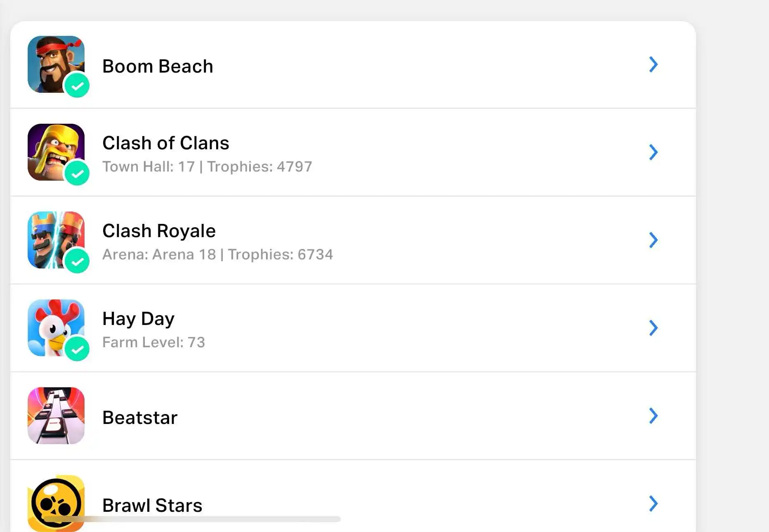Viewport: 769px width, 532px height.
Task: Expand Clash of Clans using the chevron arrow
Action: (653, 152)
